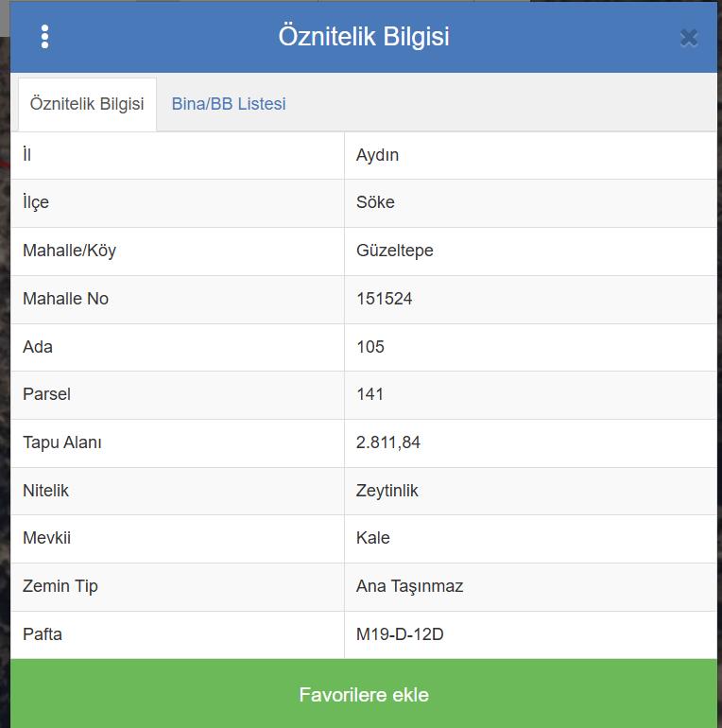Screen dimensions: 722x728
Task: Select the Tapu Alanı field label
Action: click(62, 442)
